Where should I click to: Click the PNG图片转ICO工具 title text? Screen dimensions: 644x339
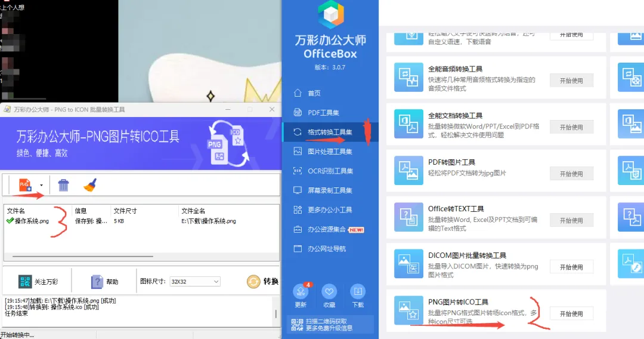[458, 302]
